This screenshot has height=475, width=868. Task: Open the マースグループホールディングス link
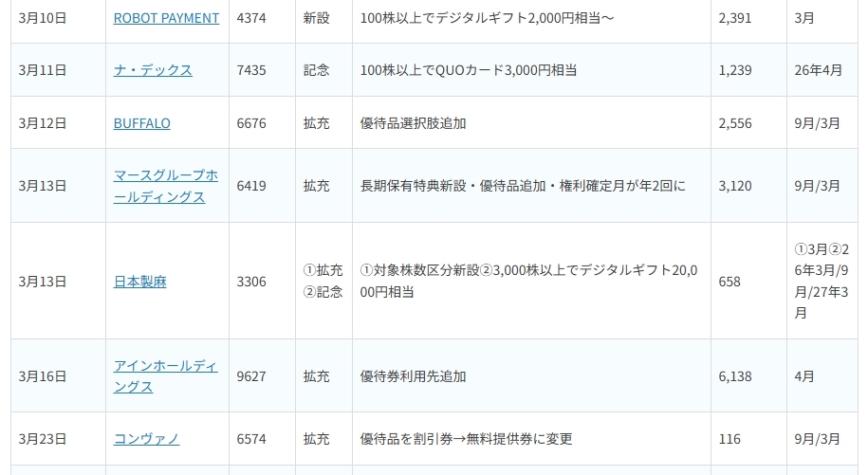tap(165, 186)
